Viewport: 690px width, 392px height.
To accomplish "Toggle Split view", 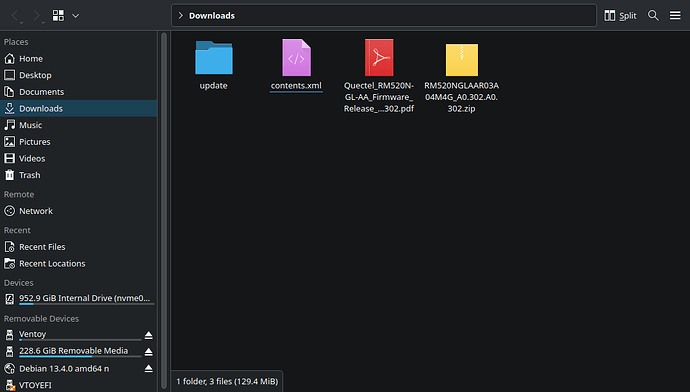I will [620, 15].
